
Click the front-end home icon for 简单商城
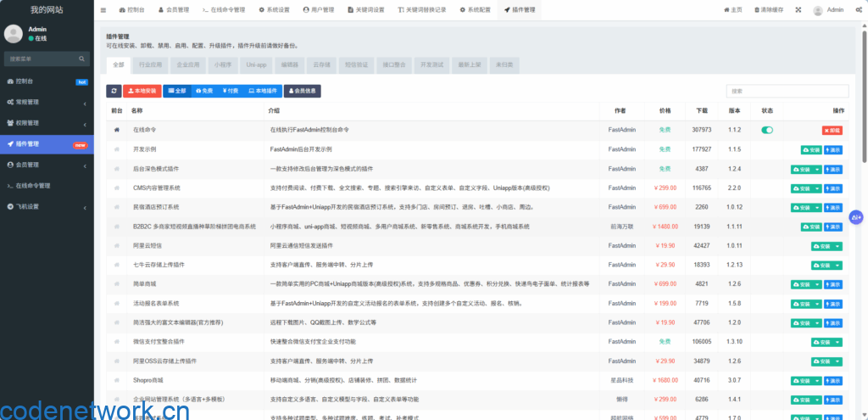(x=116, y=284)
